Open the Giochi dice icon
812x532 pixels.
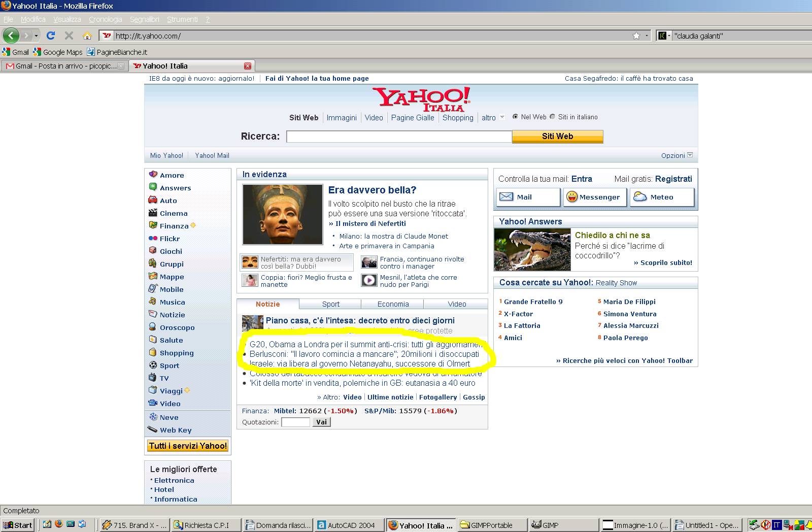(x=153, y=251)
